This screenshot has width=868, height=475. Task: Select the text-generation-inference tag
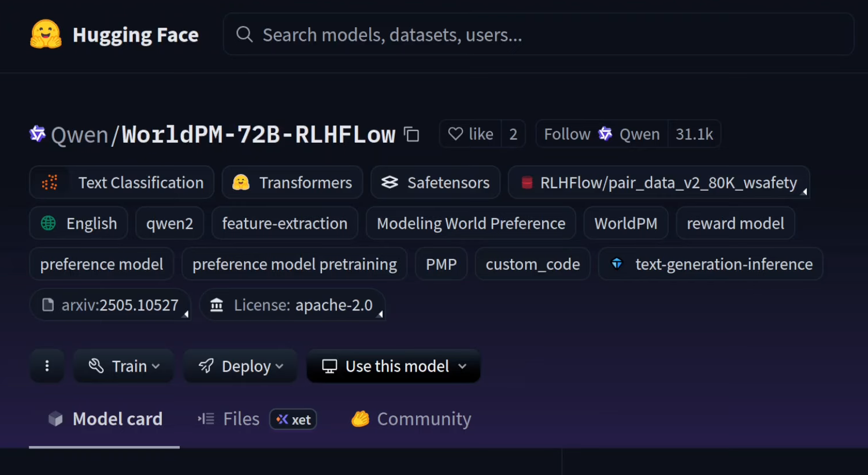pyautogui.click(x=711, y=264)
